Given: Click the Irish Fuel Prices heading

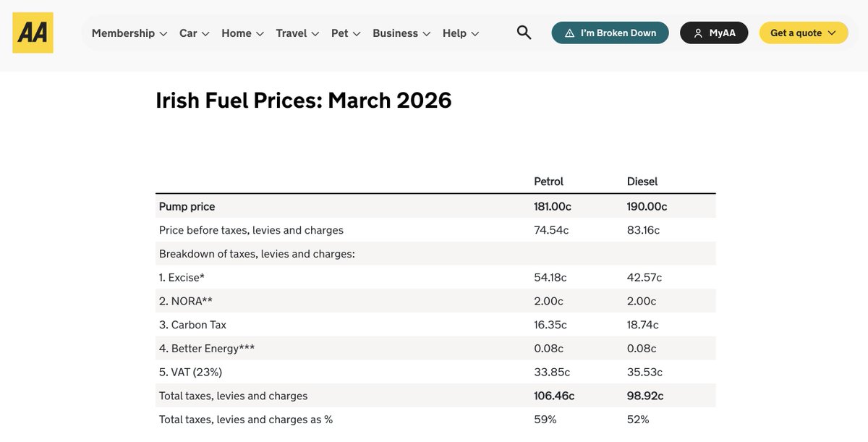Looking at the screenshot, I should click(x=304, y=100).
